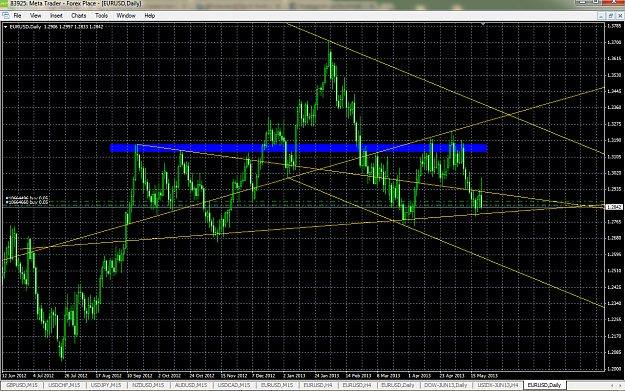Click the 15 May 2013 date label
The height and width of the screenshot is (391, 625).
[x=484, y=375]
